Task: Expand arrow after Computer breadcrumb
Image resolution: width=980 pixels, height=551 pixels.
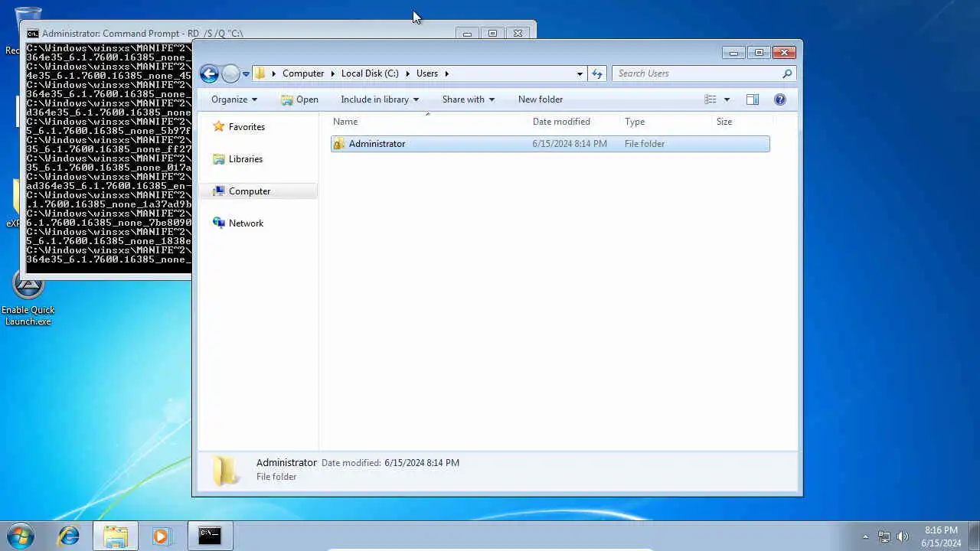Action: (333, 73)
